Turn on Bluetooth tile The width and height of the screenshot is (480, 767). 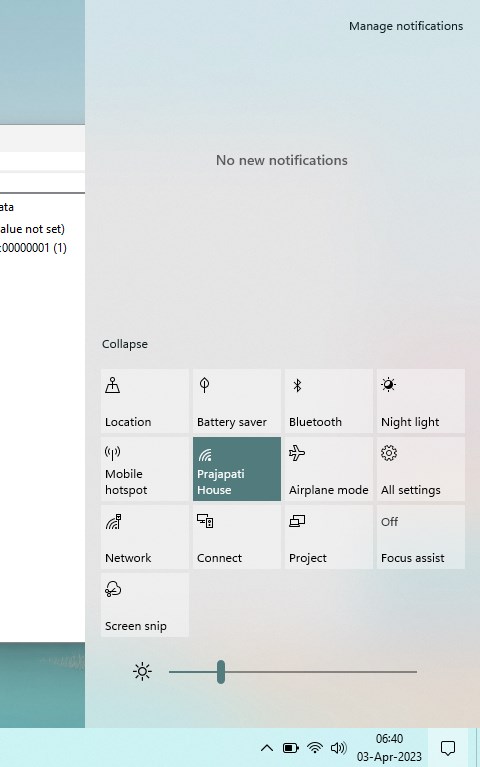(x=329, y=401)
